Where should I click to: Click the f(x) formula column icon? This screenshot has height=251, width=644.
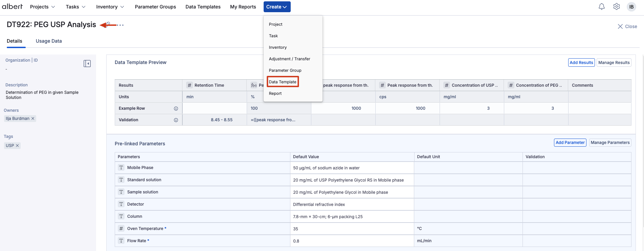pos(254,85)
